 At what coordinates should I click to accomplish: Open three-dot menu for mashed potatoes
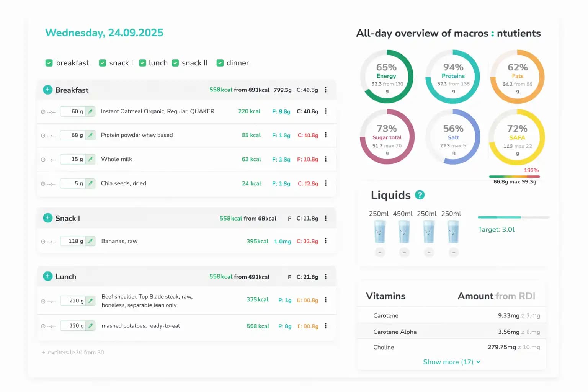coord(326,326)
